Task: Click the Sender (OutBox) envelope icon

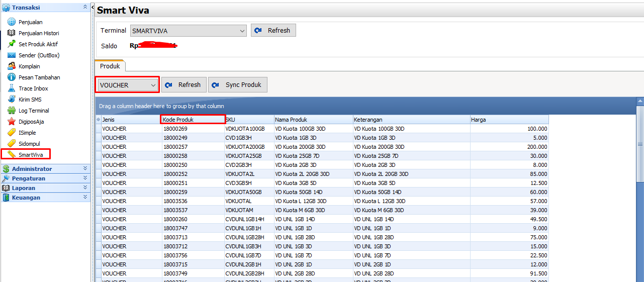Action: click(x=11, y=55)
